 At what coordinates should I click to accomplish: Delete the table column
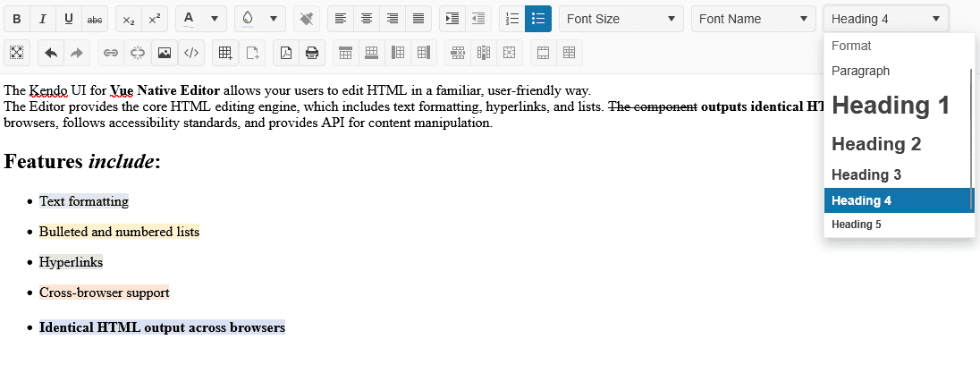click(x=484, y=53)
